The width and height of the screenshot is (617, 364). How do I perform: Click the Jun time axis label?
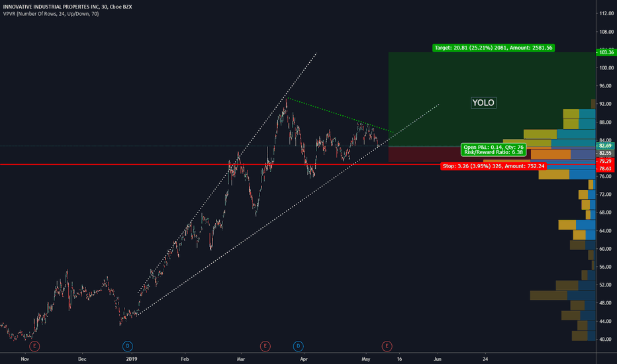click(x=437, y=359)
